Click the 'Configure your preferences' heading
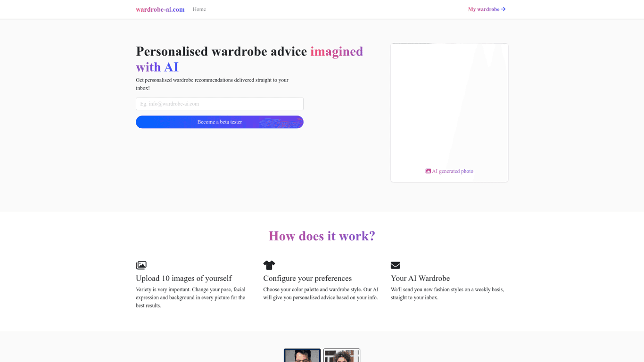The height and width of the screenshot is (362, 644). tap(307, 278)
